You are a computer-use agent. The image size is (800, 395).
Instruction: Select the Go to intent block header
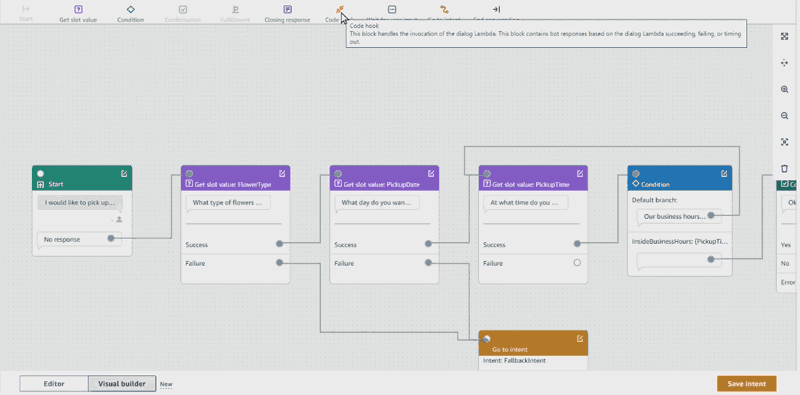click(533, 343)
